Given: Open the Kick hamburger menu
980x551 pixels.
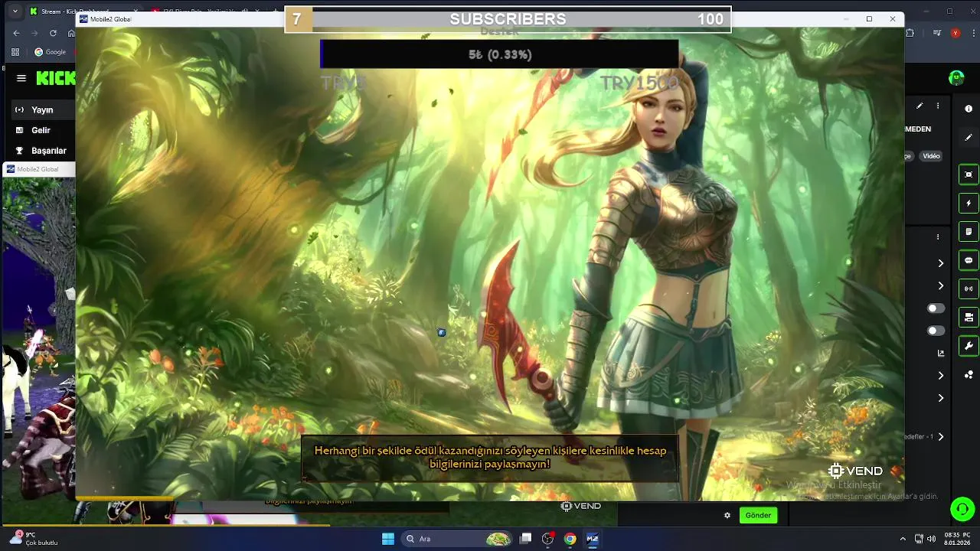Looking at the screenshot, I should pyautogui.click(x=21, y=78).
